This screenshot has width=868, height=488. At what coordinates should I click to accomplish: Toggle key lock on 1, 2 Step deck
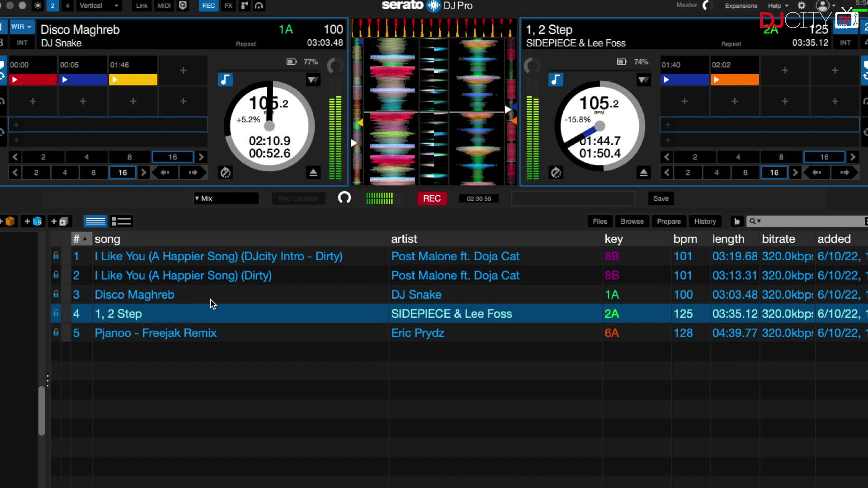tap(556, 80)
